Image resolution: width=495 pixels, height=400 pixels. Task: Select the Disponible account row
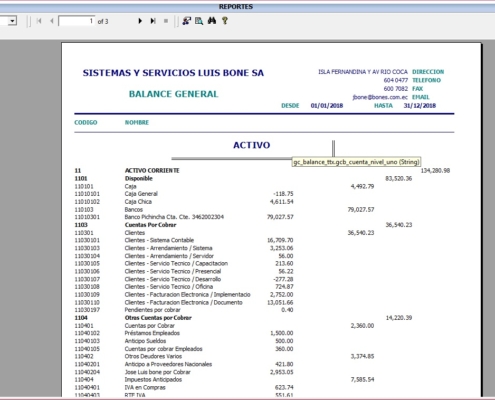pyautogui.click(x=243, y=178)
